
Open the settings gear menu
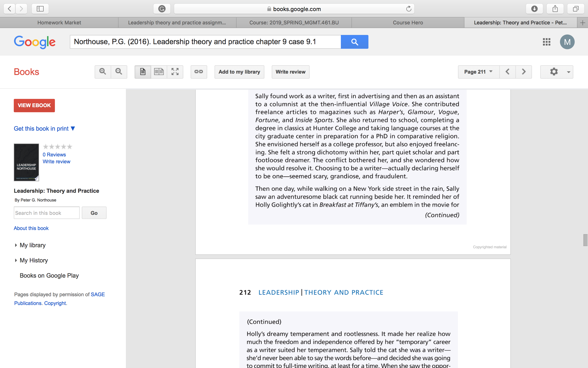point(557,72)
